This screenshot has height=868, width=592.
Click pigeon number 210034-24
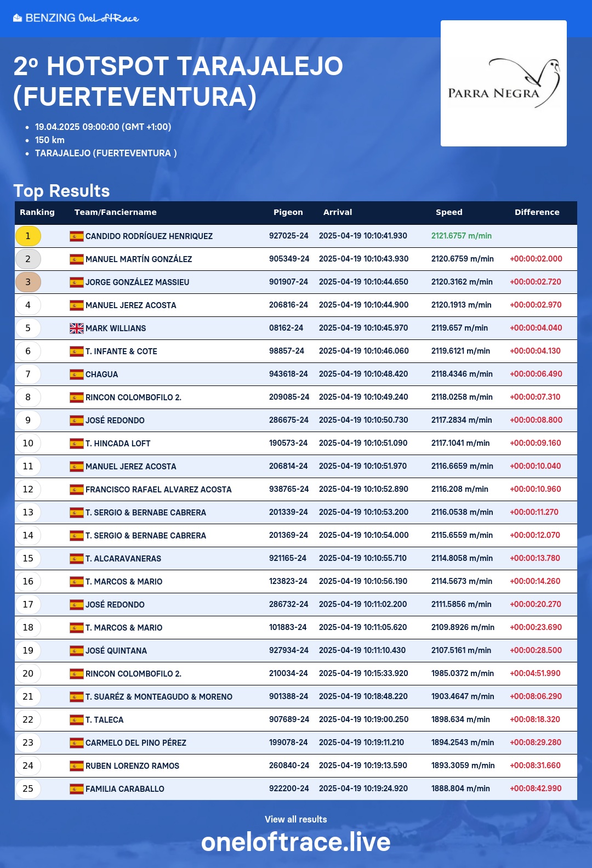288,673
